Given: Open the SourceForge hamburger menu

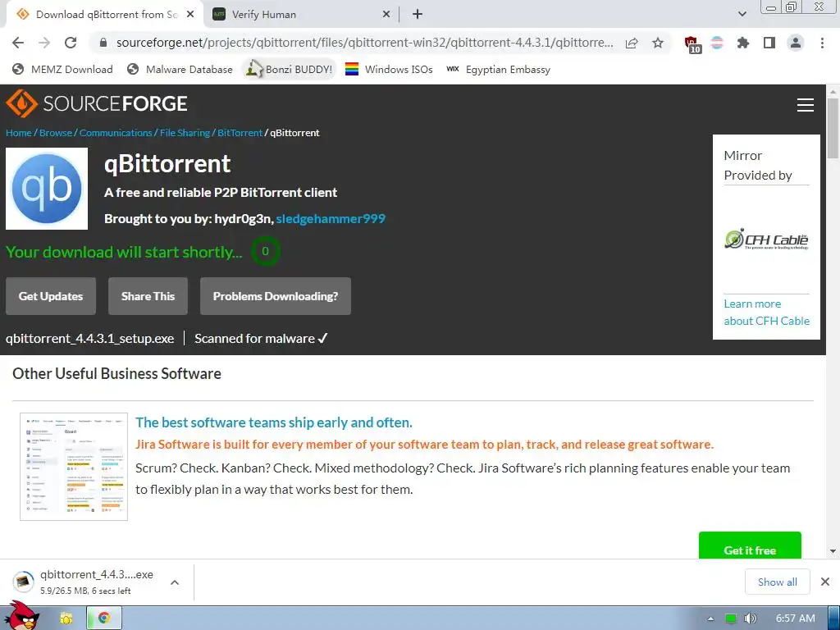Looking at the screenshot, I should click(806, 105).
